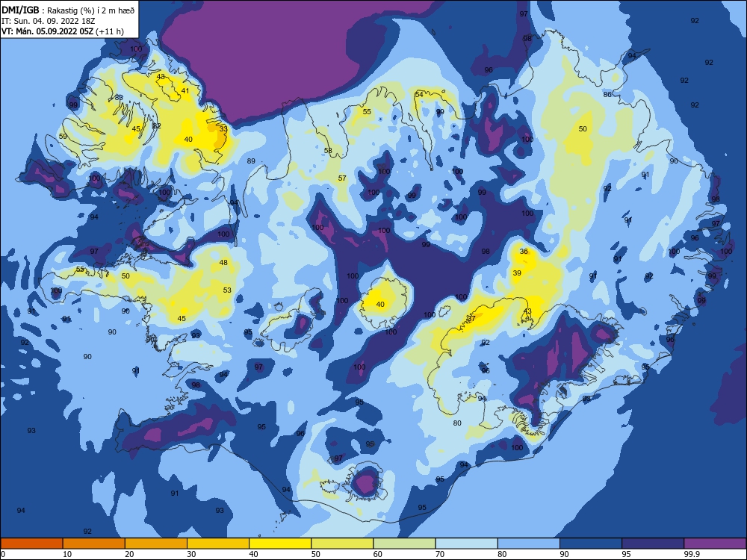Viewport: 747px width, 560px height.
Task: Click the '33' humidity value on the map
Action: point(223,129)
